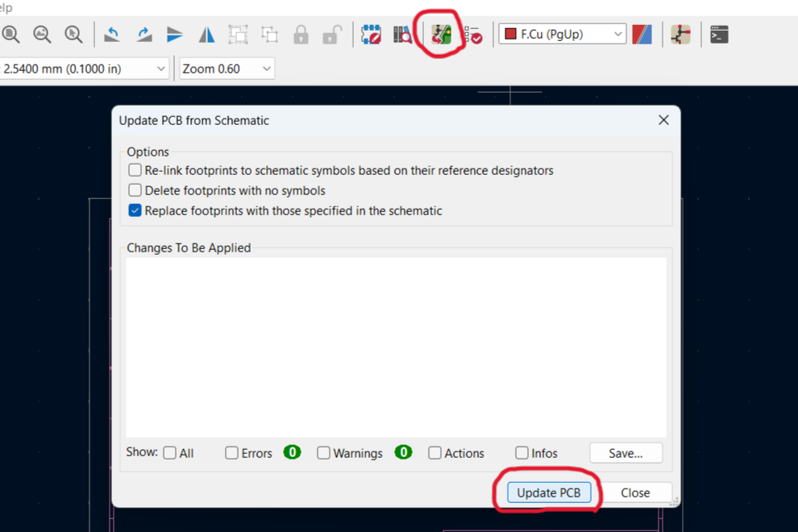Open the Zoom 0.60 dropdown
This screenshot has width=798, height=532.
227,69
